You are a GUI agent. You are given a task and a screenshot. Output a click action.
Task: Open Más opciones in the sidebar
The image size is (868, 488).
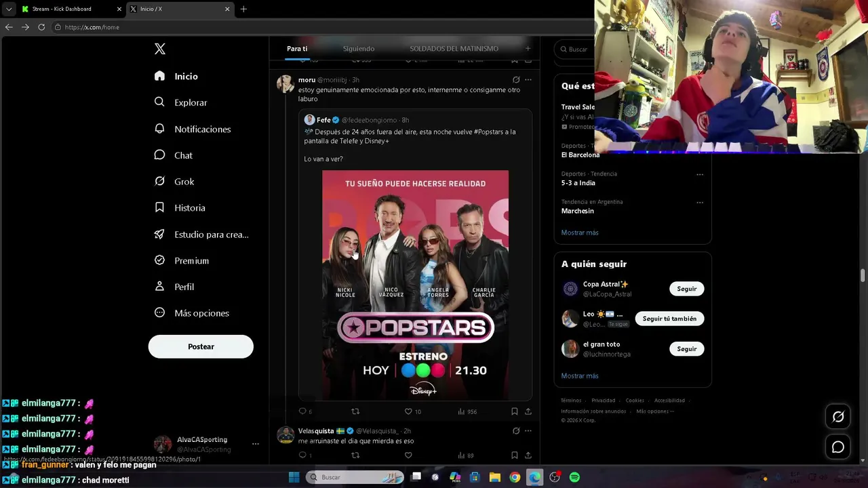pos(192,313)
